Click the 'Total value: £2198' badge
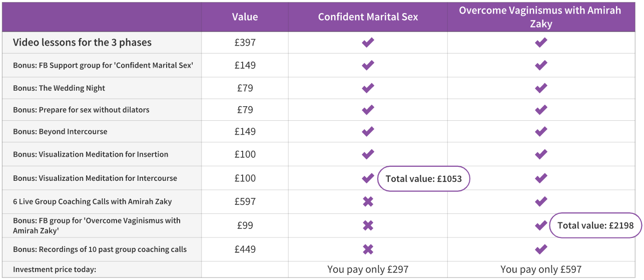The height and width of the screenshot is (280, 644). (x=595, y=225)
